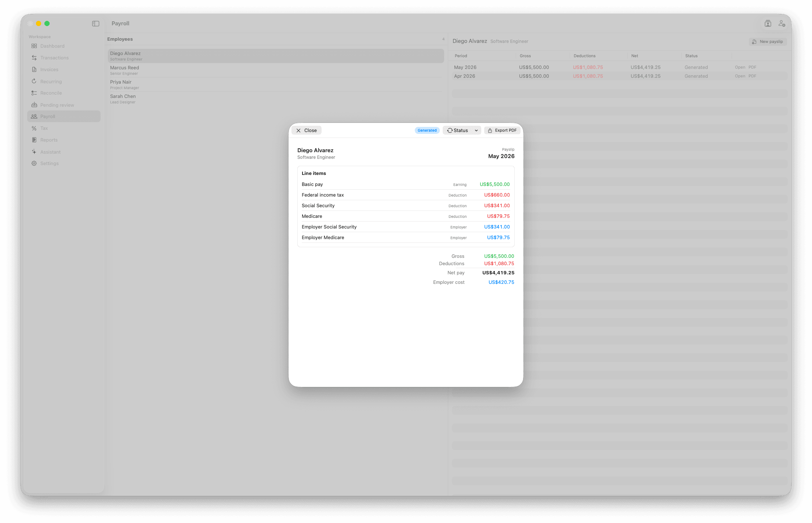
Task: Click the Transactions arrows icon
Action: click(x=34, y=58)
